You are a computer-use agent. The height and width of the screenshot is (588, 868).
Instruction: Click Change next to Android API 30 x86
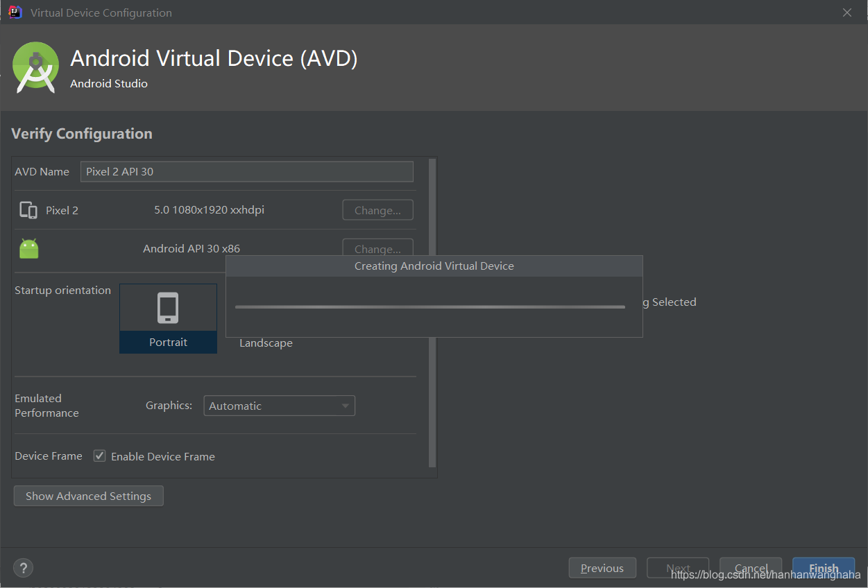point(377,248)
